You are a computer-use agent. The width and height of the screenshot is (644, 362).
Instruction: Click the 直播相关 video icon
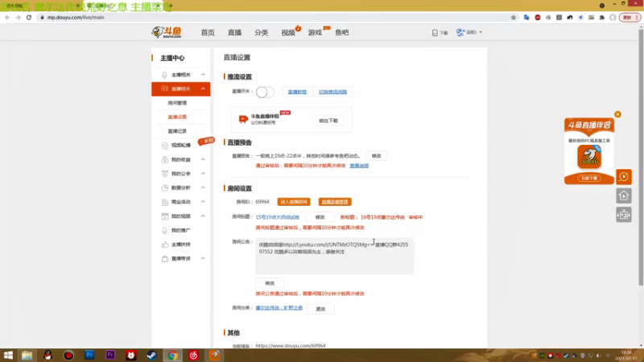pyautogui.click(x=165, y=88)
